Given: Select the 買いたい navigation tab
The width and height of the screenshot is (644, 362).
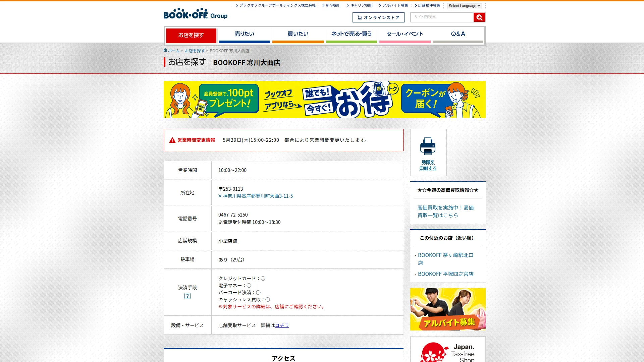Looking at the screenshot, I should (x=298, y=36).
